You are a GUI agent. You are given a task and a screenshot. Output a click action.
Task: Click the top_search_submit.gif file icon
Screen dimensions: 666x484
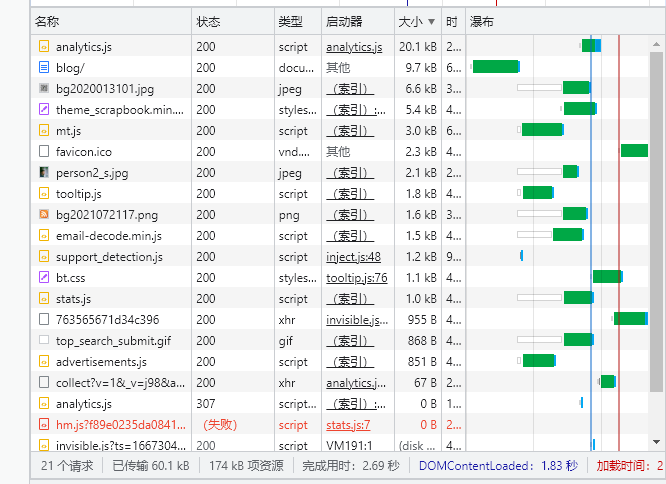tap(43, 340)
